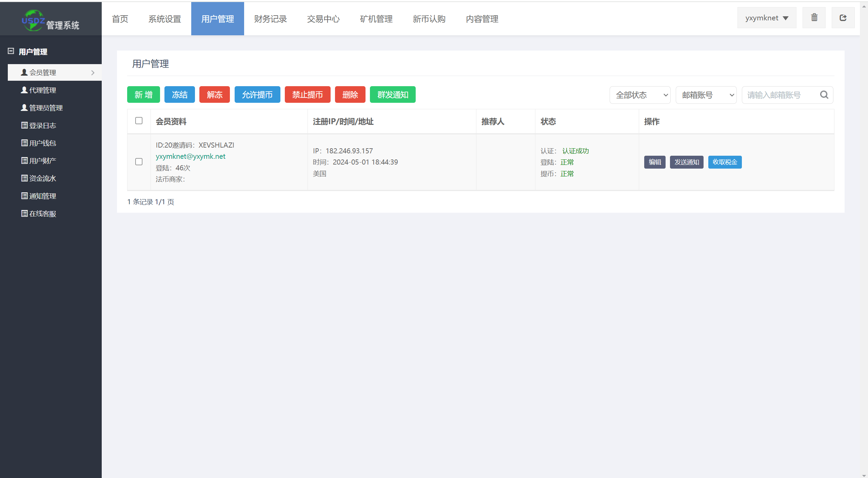Open the yxymknet account dropdown

point(767,18)
